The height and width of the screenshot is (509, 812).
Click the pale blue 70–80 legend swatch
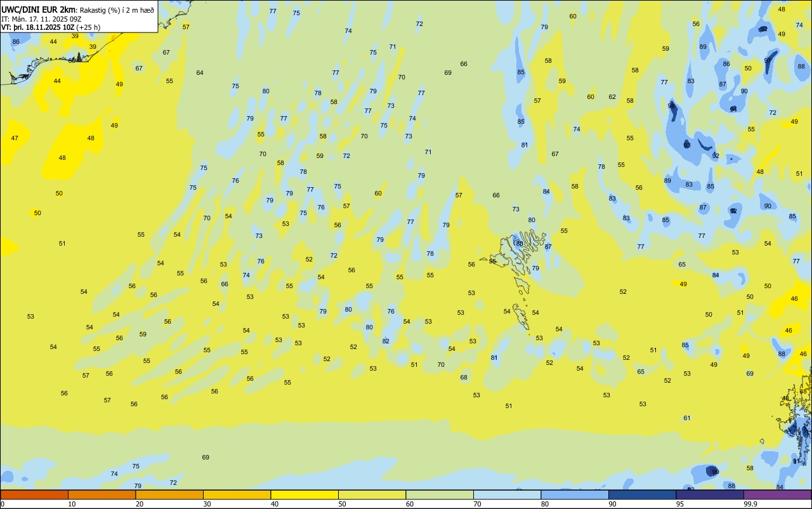coord(507,494)
